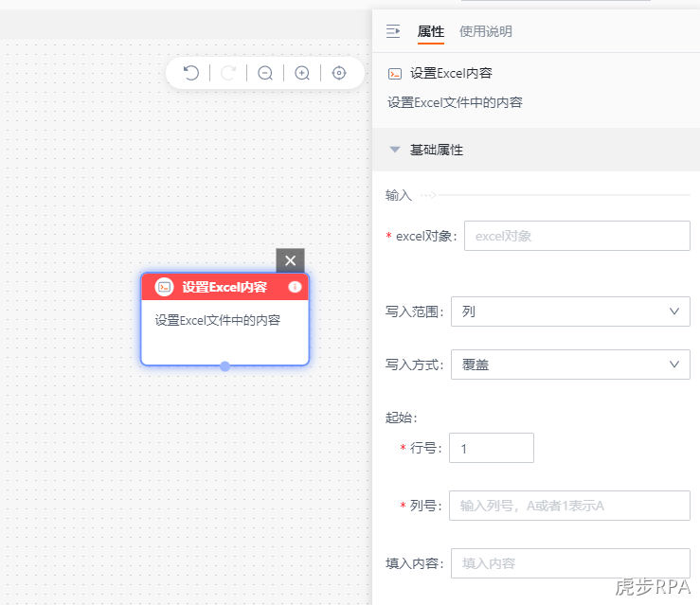Open the 写入方式 dropdown showing 覆盖
Image resolution: width=700 pixels, height=605 pixels.
point(570,365)
